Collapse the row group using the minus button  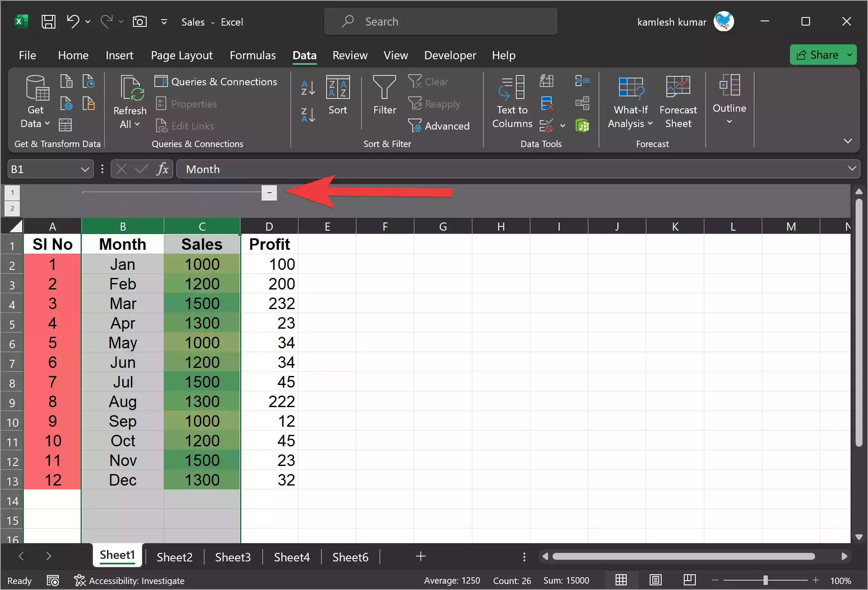tap(269, 193)
